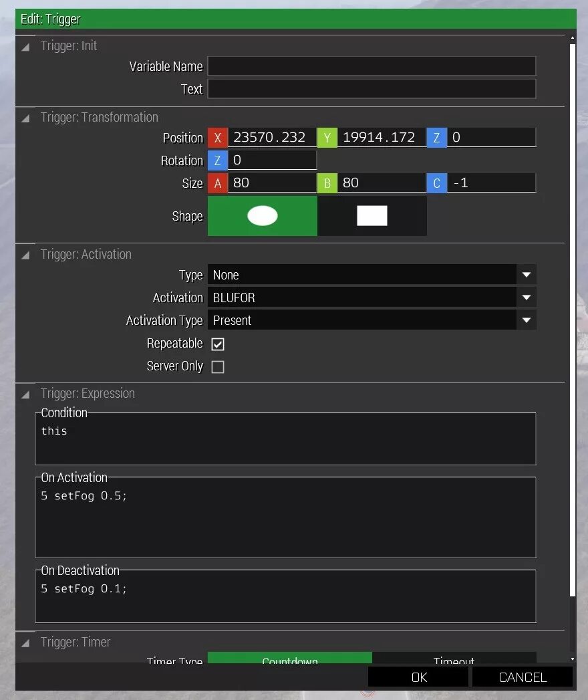Screen dimensions: 588x700
Task: Click the scrollbar down arrow
Action: click(573, 659)
